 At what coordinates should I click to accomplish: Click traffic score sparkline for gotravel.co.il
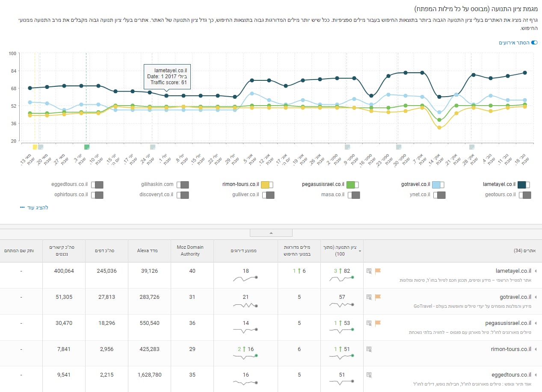click(x=342, y=305)
